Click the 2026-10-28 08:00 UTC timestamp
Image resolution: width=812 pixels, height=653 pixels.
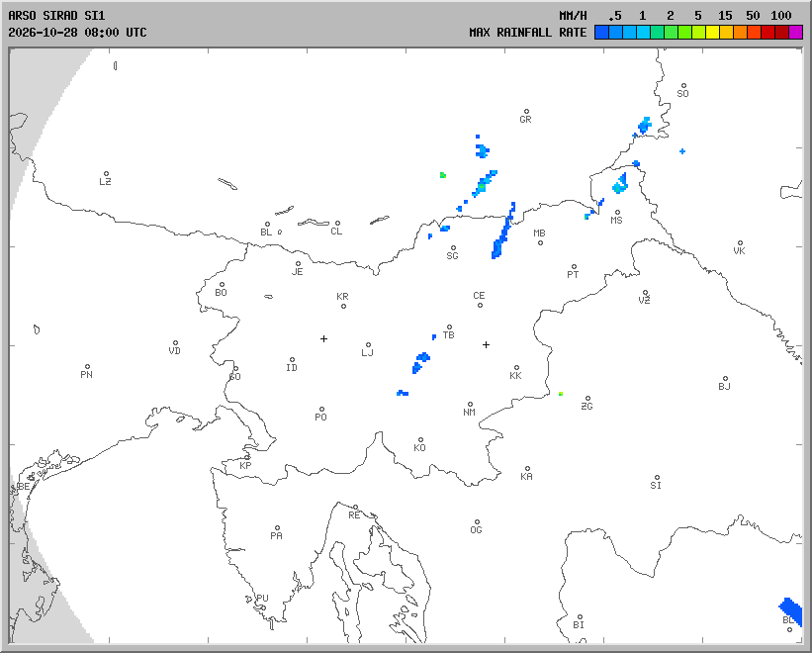point(77,32)
